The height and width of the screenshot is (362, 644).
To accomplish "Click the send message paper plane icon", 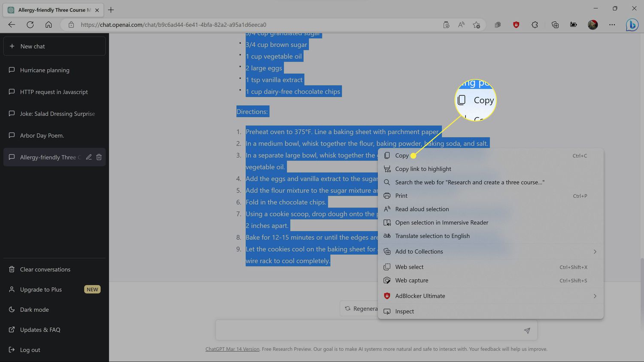I will (x=527, y=330).
